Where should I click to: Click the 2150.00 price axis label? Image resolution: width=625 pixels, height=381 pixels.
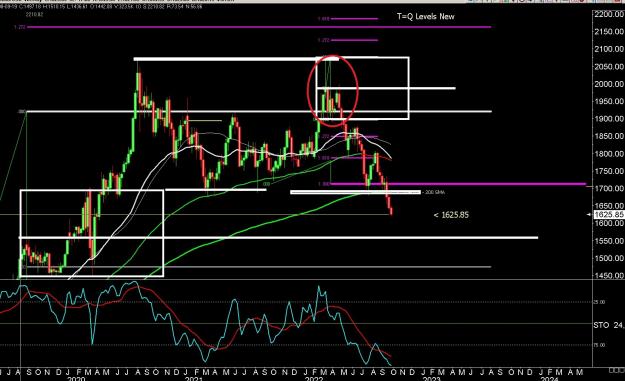pyautogui.click(x=609, y=32)
